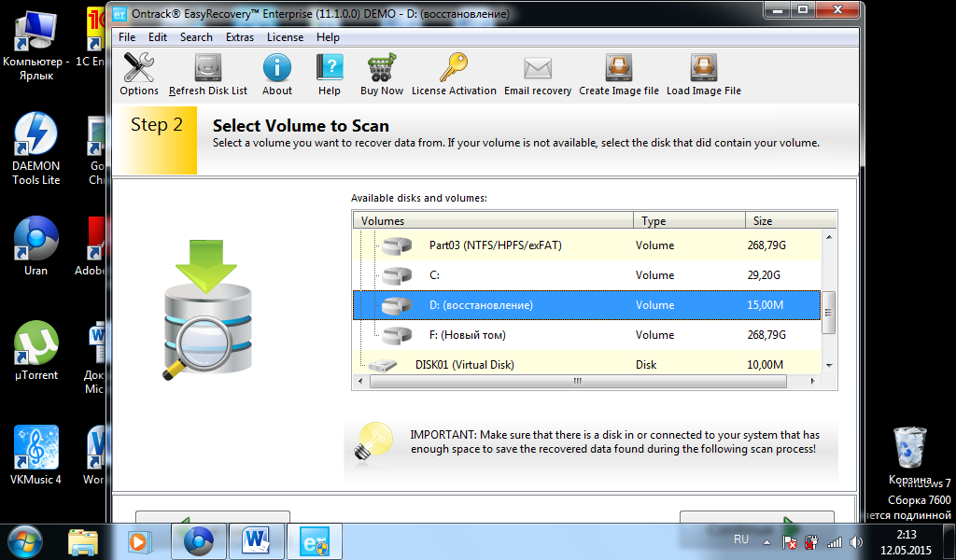Open DAEMON Tools Lite desktop shortcut

click(x=36, y=148)
